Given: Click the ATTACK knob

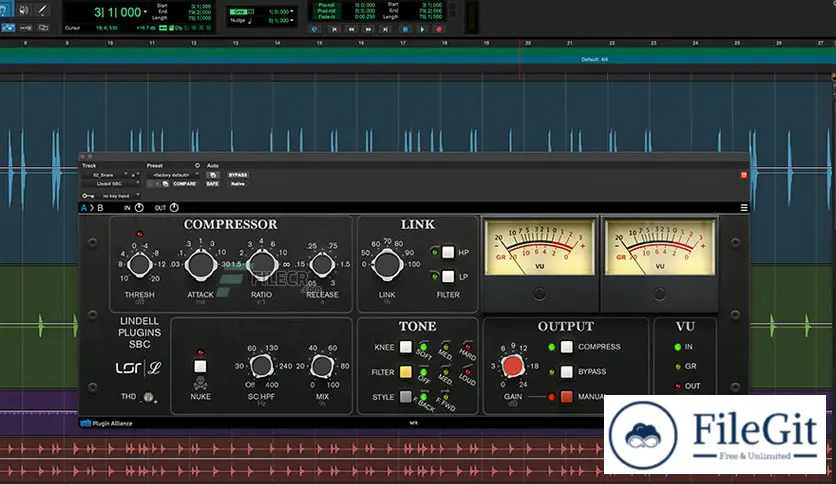Looking at the screenshot, I should coord(200,265).
